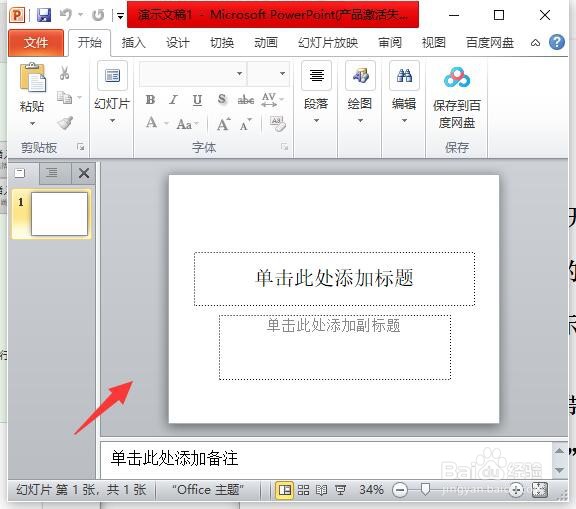This screenshot has height=509, width=576.
Task: Click Decrease Font Size icon
Action: 246,124
